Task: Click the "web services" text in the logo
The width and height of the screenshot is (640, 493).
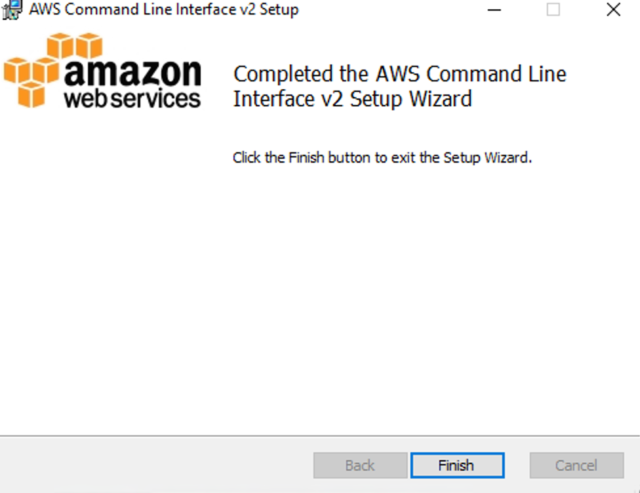Action: [x=131, y=99]
